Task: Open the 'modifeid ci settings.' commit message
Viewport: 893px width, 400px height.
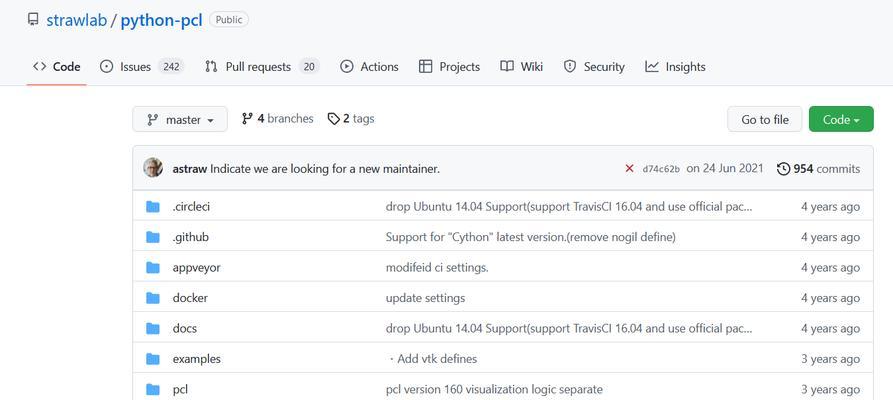Action: (x=437, y=268)
